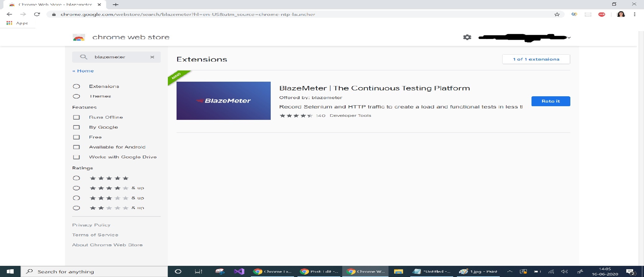Click the blazemeter store search field
Screen dimensions: 644x277
tap(117, 57)
